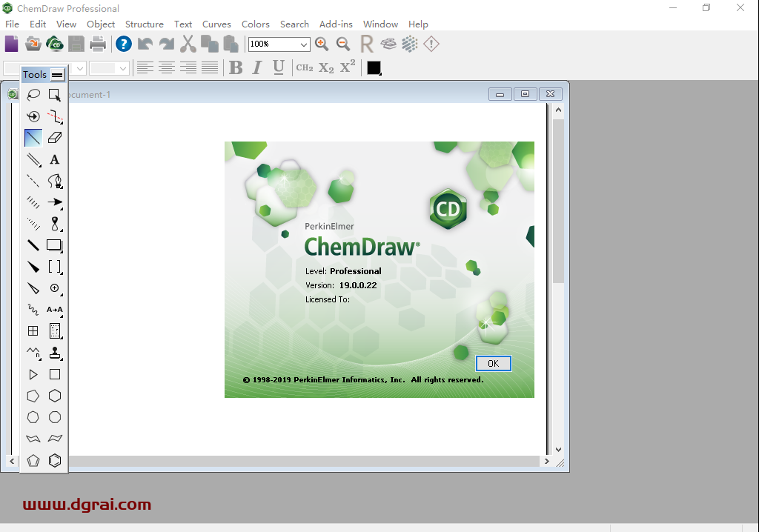Toggle Underline text formatting
The width and height of the screenshot is (759, 532).
[279, 67]
